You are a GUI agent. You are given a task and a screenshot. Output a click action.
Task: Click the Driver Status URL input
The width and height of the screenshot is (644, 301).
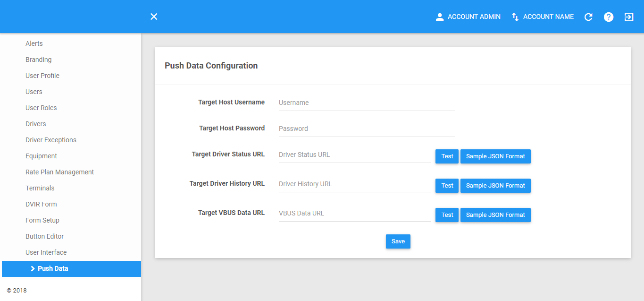click(355, 155)
